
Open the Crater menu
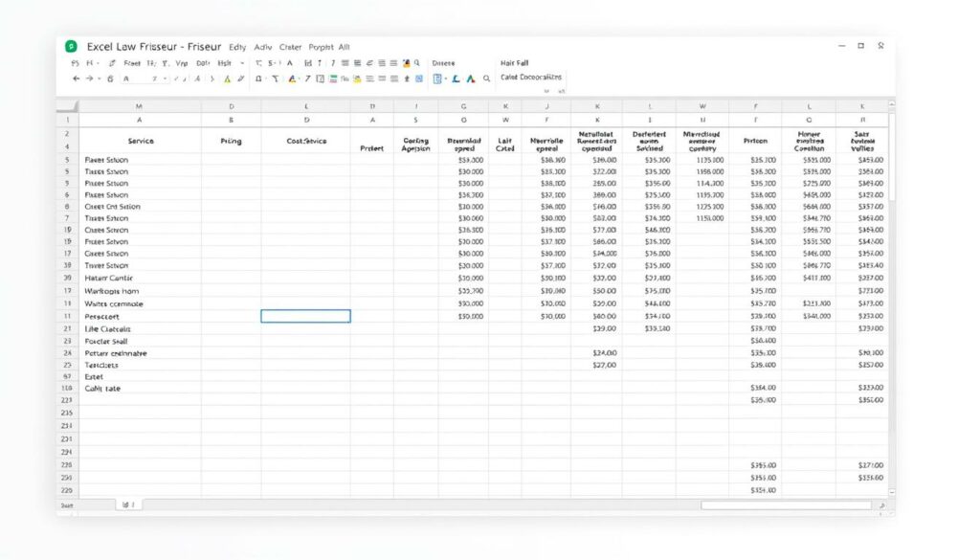point(291,47)
